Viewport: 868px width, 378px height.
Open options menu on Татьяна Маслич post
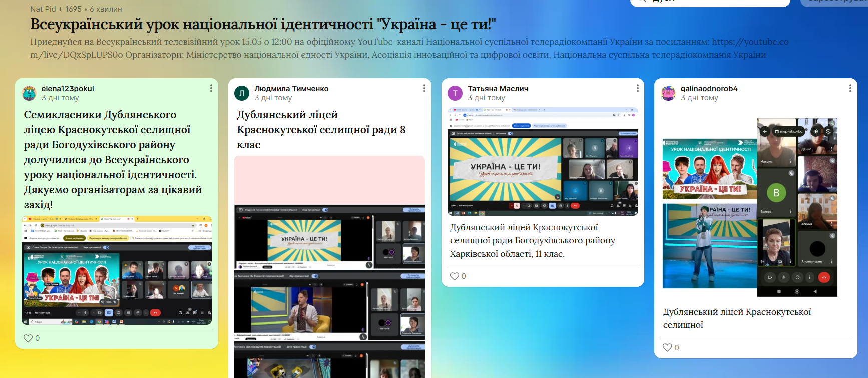(x=637, y=88)
